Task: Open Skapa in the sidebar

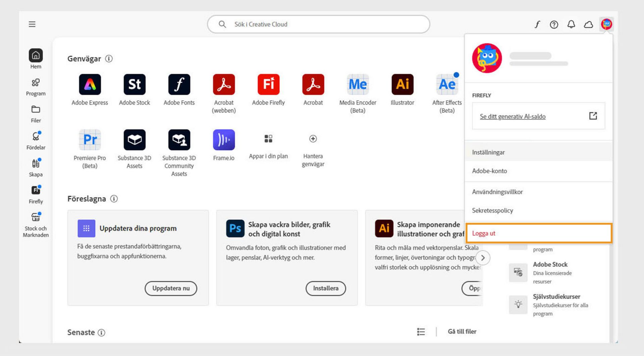Action: pos(36,168)
